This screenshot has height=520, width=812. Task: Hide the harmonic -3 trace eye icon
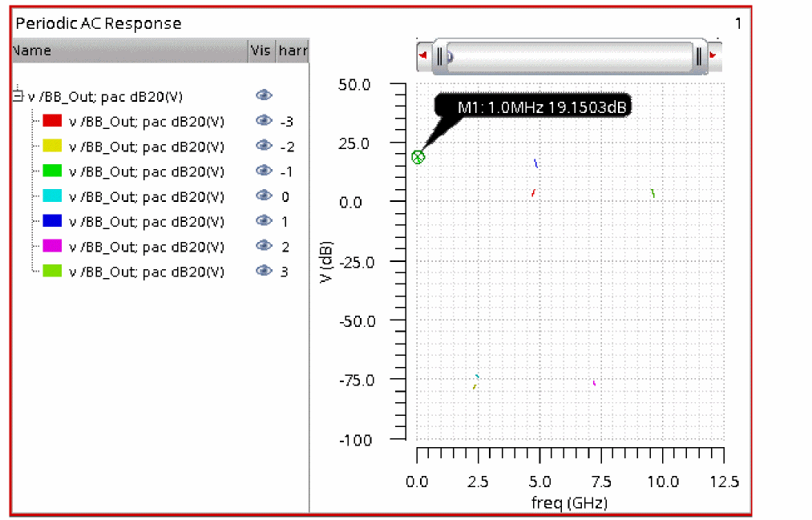click(263, 121)
